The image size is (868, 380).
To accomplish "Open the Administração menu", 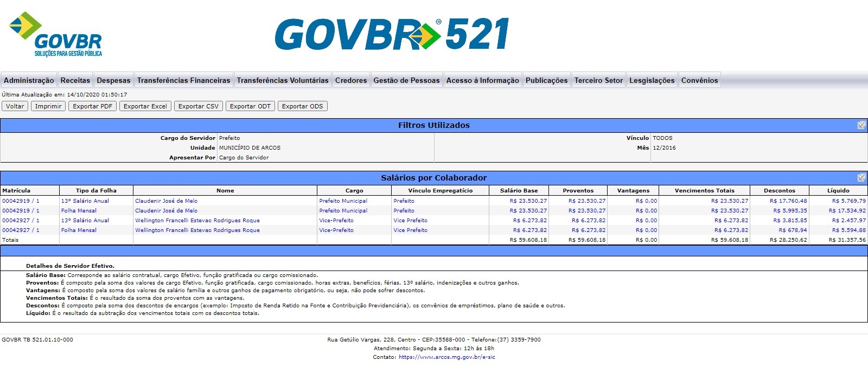I will [x=29, y=80].
